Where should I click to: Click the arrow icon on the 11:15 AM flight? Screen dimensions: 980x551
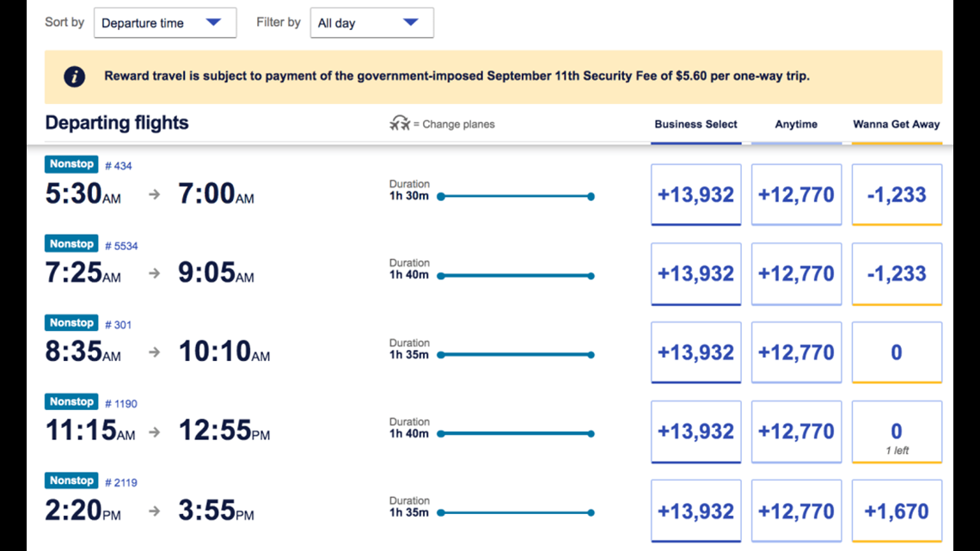[x=155, y=432]
